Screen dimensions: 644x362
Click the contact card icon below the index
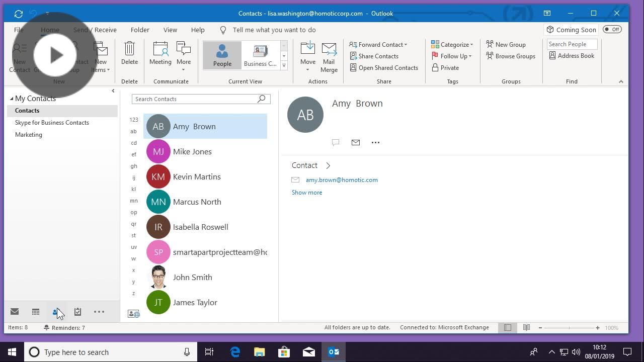coord(134,314)
